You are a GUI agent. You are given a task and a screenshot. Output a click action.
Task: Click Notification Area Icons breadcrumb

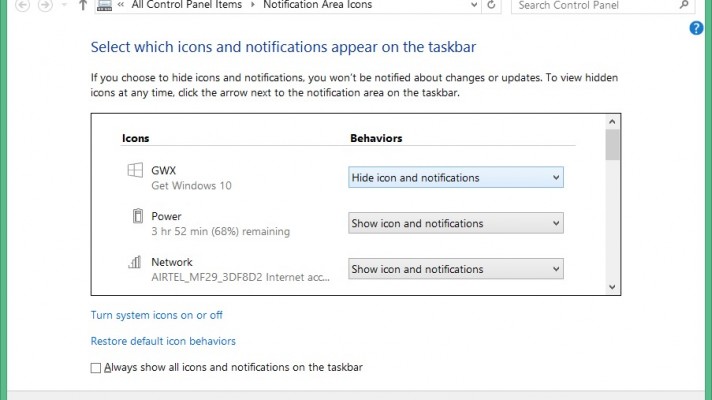pyautogui.click(x=317, y=6)
